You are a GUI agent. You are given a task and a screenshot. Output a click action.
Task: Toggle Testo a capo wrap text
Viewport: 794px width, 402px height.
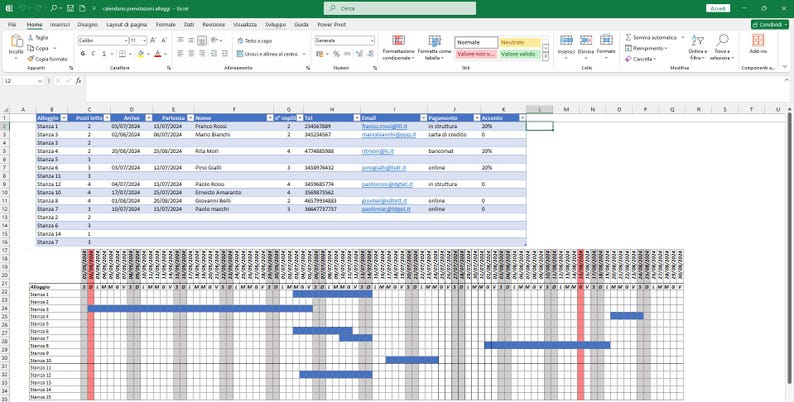pyautogui.click(x=255, y=41)
